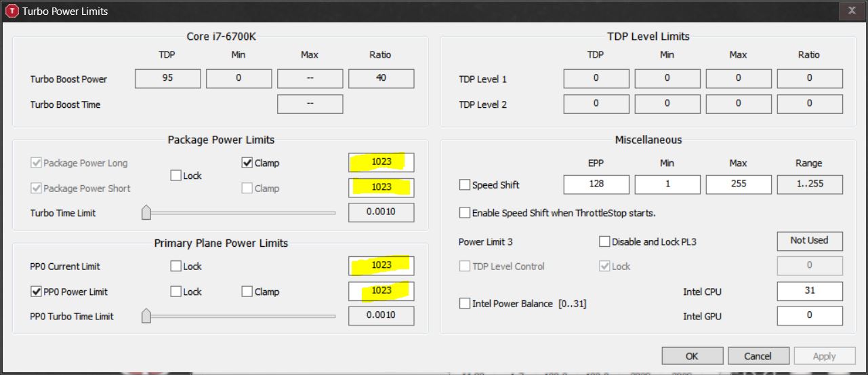Click the Turbo Boost Time Max box
The image size is (868, 375).
pos(310,104)
